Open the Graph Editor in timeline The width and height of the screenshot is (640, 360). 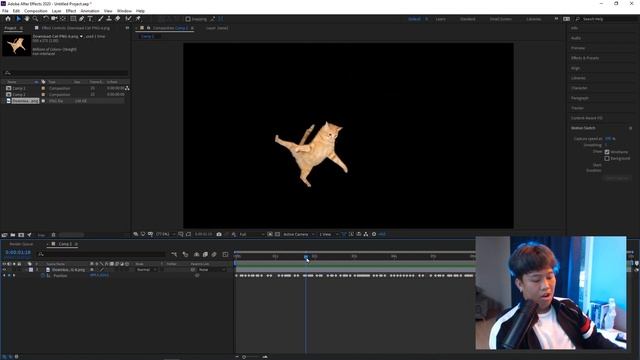[x=225, y=254]
